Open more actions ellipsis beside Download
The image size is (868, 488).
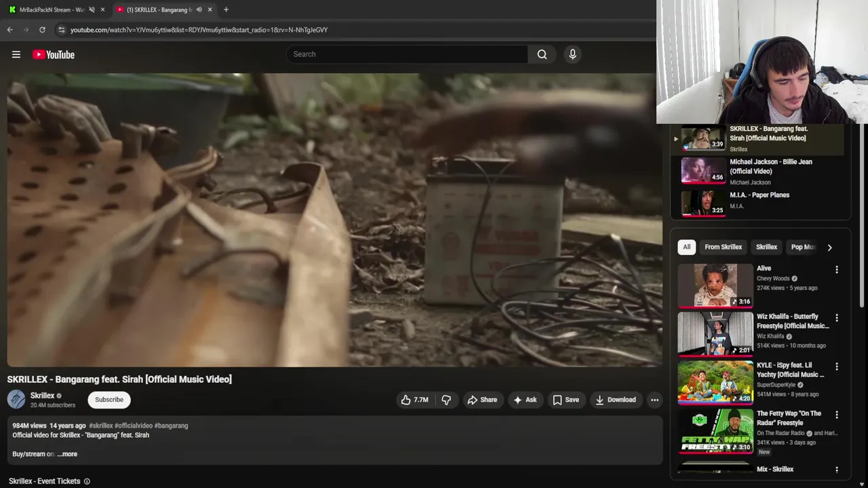[654, 400]
